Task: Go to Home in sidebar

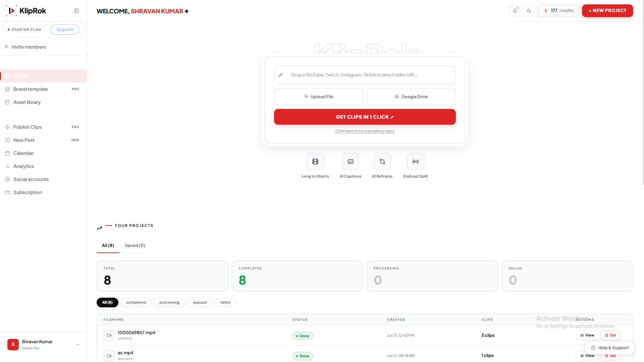Action: point(44,76)
